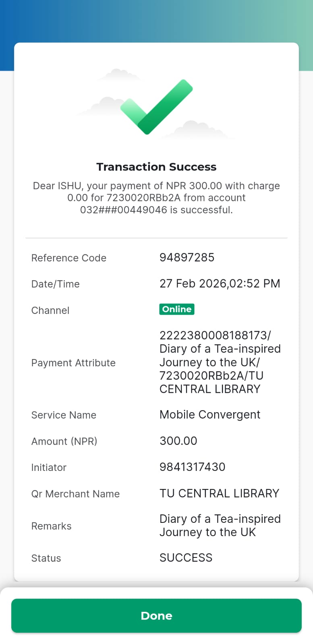Tap the initiator number 9841317430
The height and width of the screenshot is (644, 313).
point(192,467)
